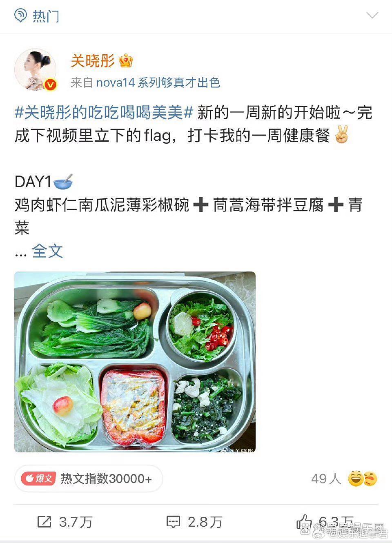
Task: Open the healthy meal tray photo
Action: pos(135,362)
